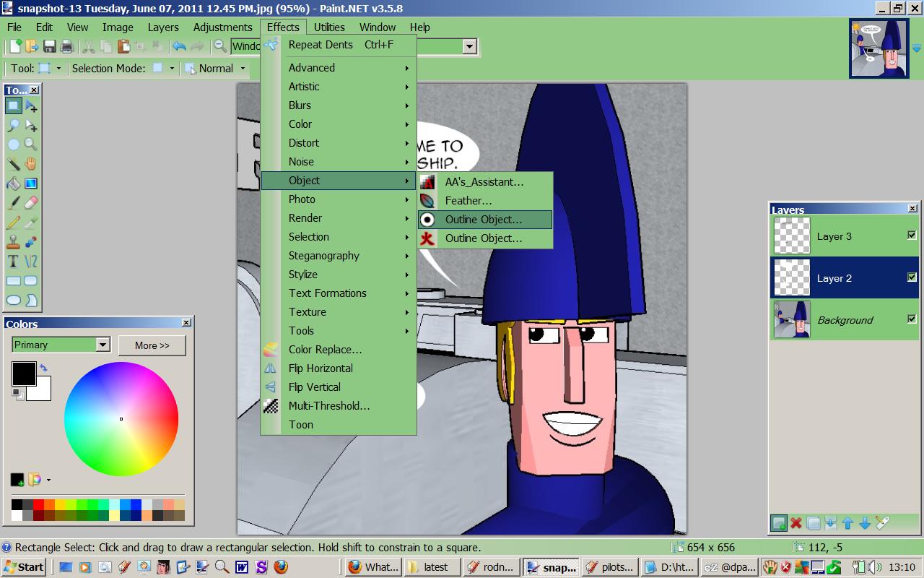Choose the Clone Stamp tool
Viewport: 924px width, 578px height.
tap(13, 242)
